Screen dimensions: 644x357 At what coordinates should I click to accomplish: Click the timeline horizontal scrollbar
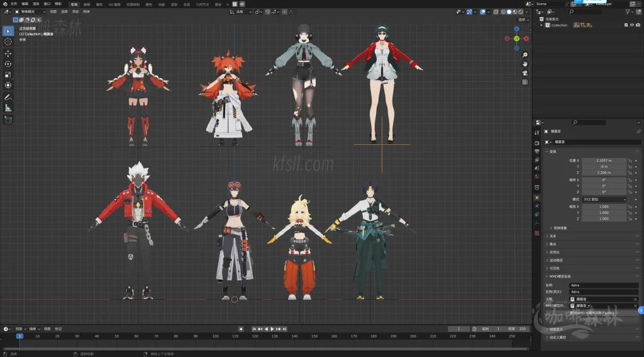click(266, 349)
